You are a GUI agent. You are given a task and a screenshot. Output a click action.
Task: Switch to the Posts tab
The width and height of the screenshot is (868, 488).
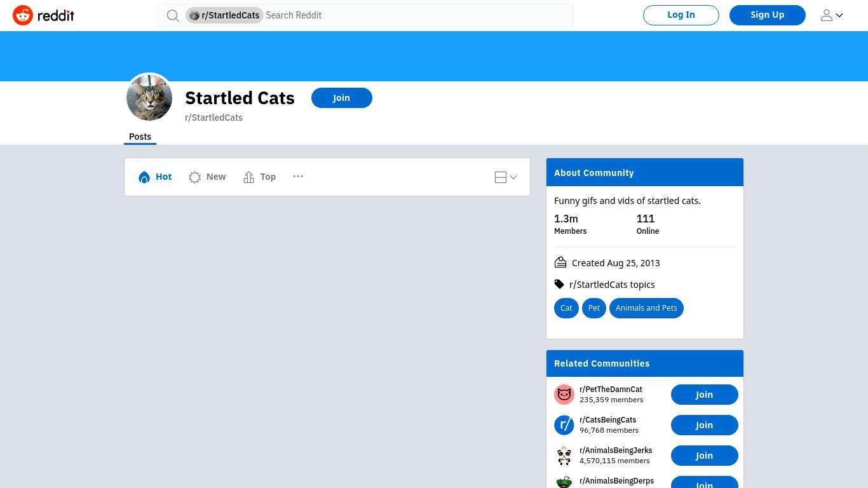click(x=140, y=137)
